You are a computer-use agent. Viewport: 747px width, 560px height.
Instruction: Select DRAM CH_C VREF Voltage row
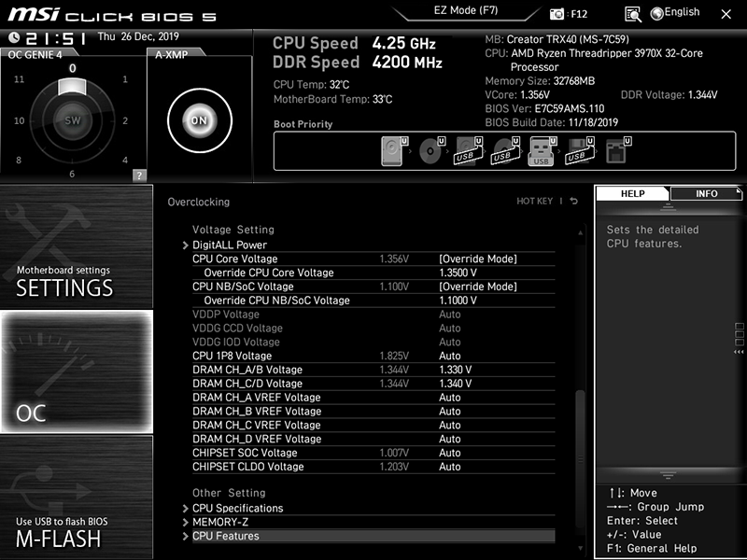tap(373, 425)
